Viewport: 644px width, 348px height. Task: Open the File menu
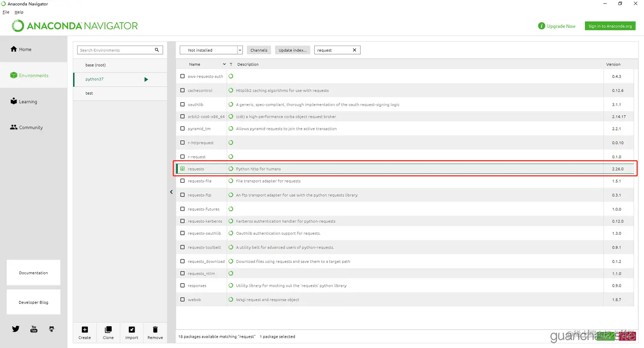tap(6, 12)
